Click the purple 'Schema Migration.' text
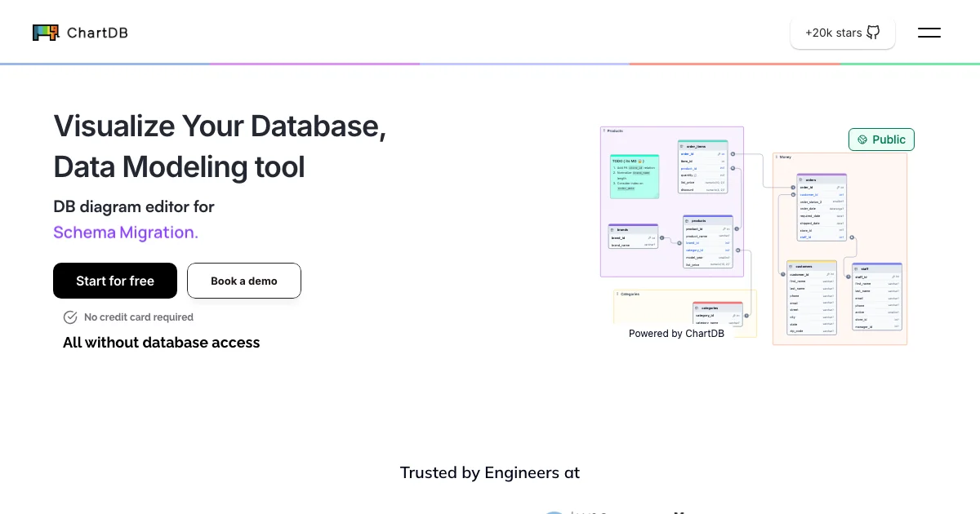This screenshot has width=980, height=514. pos(126,233)
